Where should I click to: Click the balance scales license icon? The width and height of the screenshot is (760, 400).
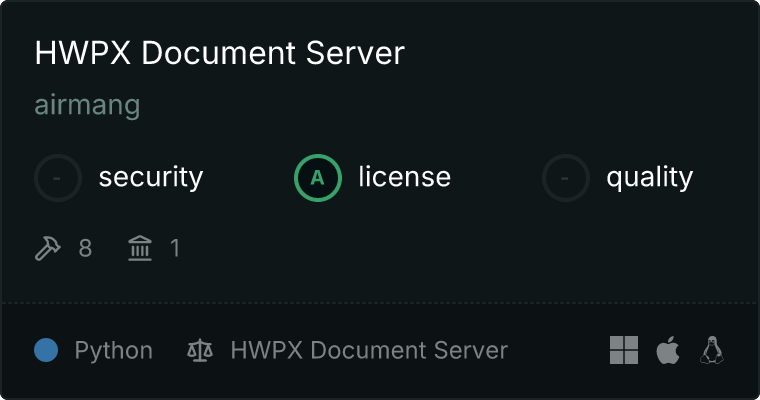click(x=200, y=350)
